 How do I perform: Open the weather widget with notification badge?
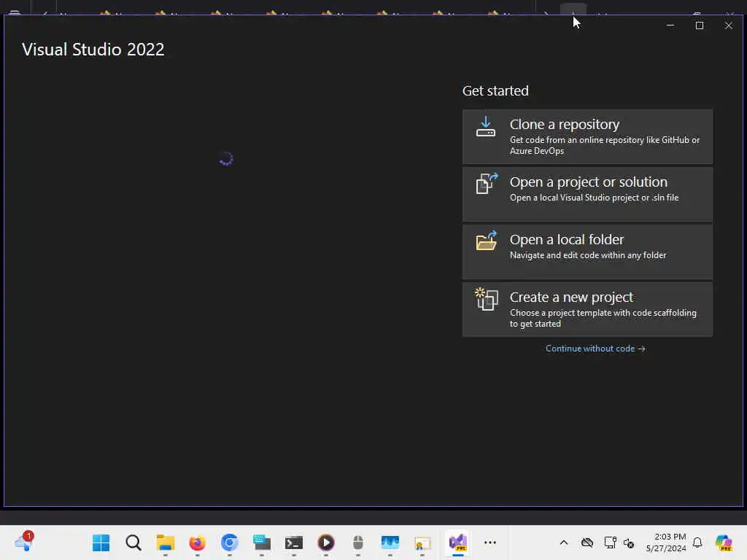[24, 542]
